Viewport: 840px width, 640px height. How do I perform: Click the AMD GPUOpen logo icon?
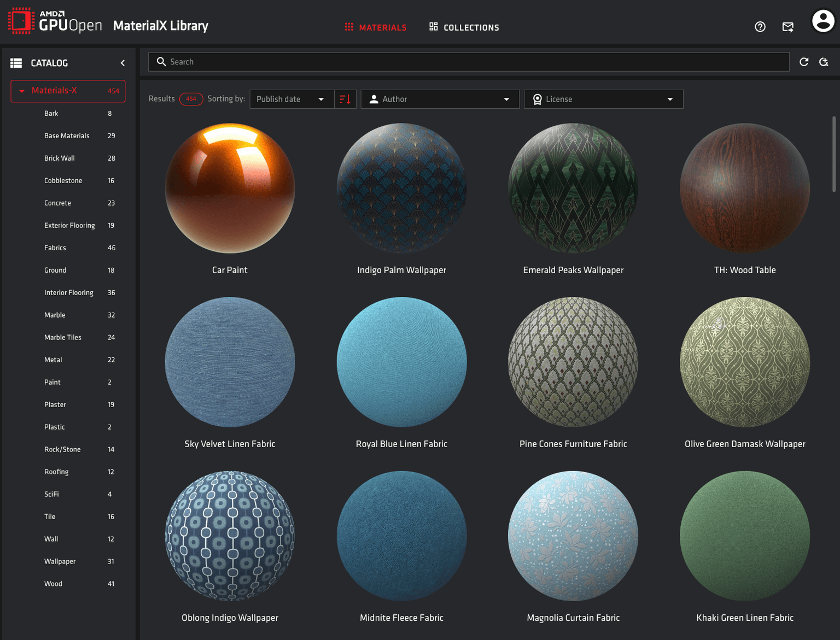coord(21,21)
